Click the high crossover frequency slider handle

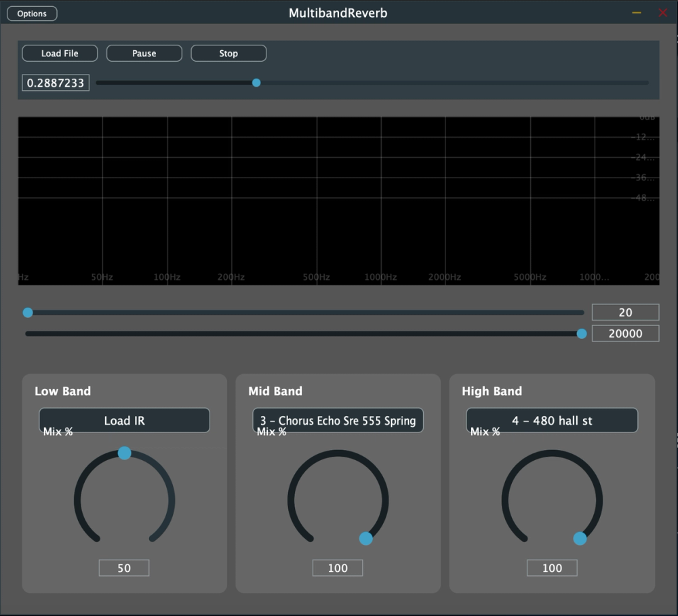pos(581,333)
